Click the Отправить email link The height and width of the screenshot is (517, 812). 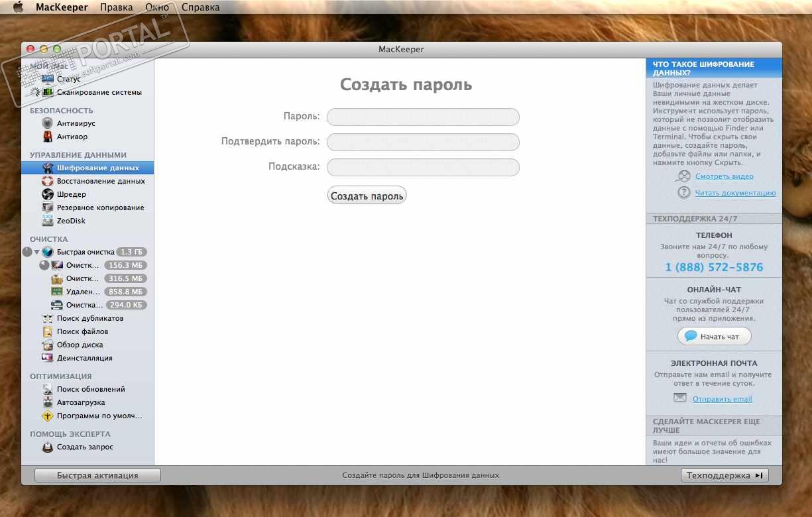(723, 399)
